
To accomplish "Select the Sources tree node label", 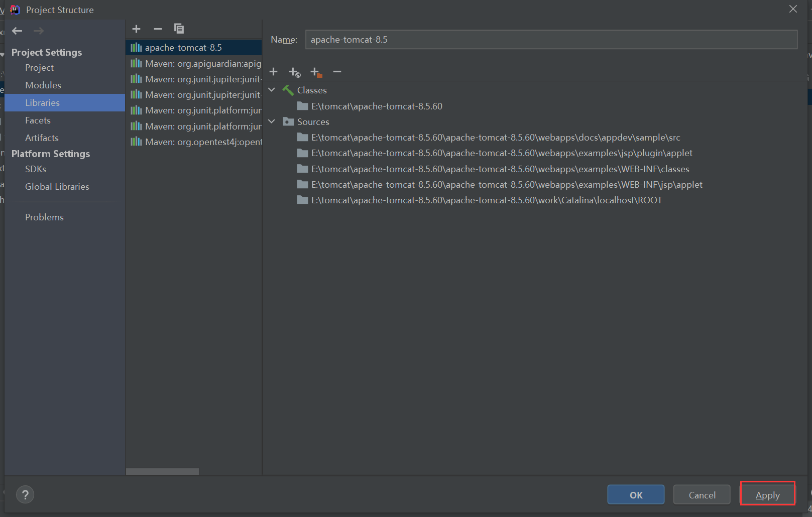I will coord(313,121).
